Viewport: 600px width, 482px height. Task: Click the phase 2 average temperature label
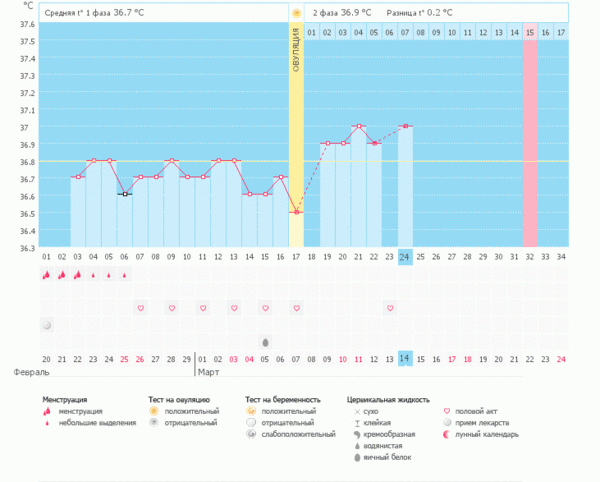click(342, 13)
